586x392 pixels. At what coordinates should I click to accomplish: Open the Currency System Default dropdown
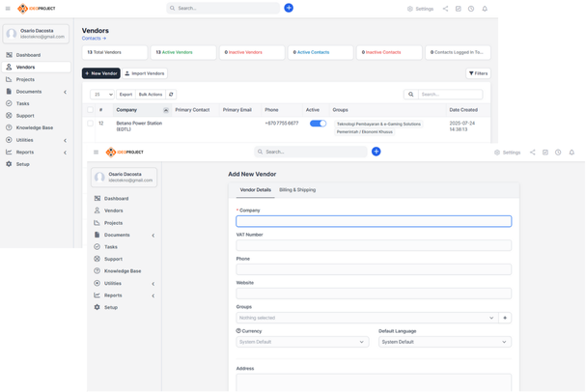[x=302, y=342]
